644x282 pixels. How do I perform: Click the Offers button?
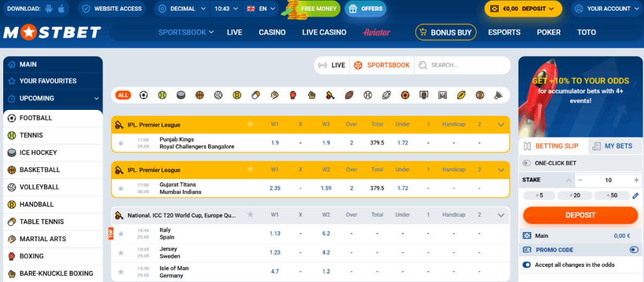(x=365, y=9)
